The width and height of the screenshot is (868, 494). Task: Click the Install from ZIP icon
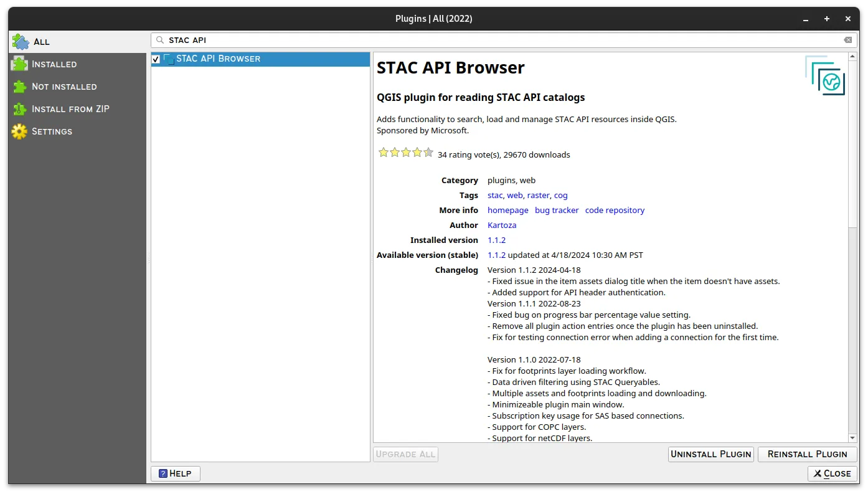click(19, 109)
